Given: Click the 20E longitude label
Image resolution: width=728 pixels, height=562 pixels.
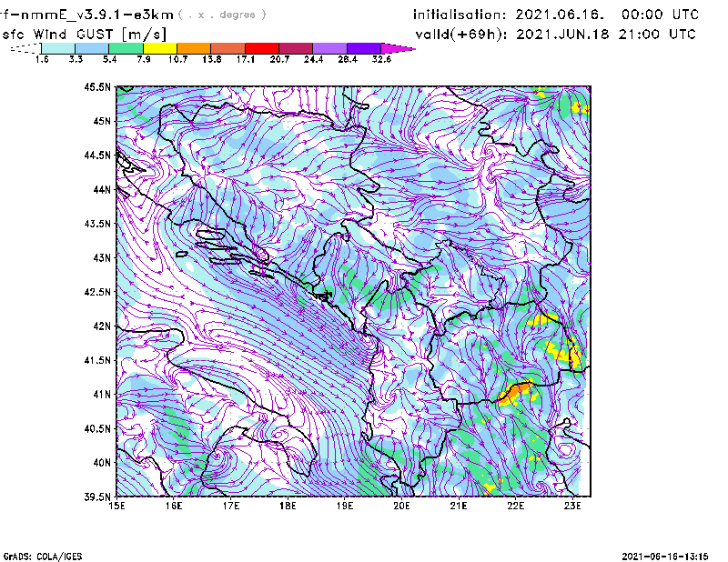Looking at the screenshot, I should tap(401, 506).
